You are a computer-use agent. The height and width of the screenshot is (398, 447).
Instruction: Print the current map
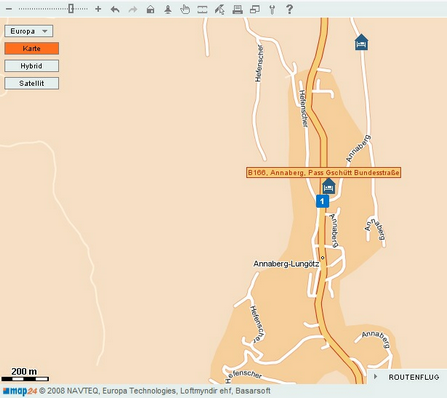(x=237, y=9)
